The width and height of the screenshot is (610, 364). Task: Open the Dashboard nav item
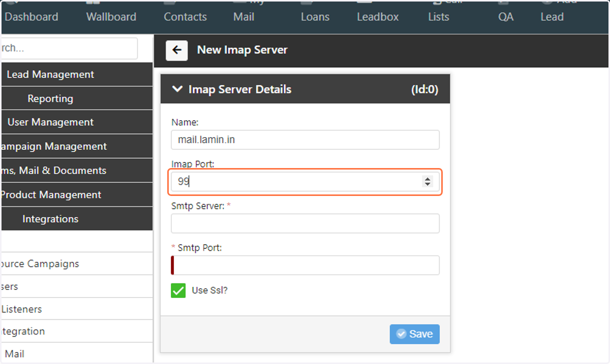pyautogui.click(x=32, y=17)
